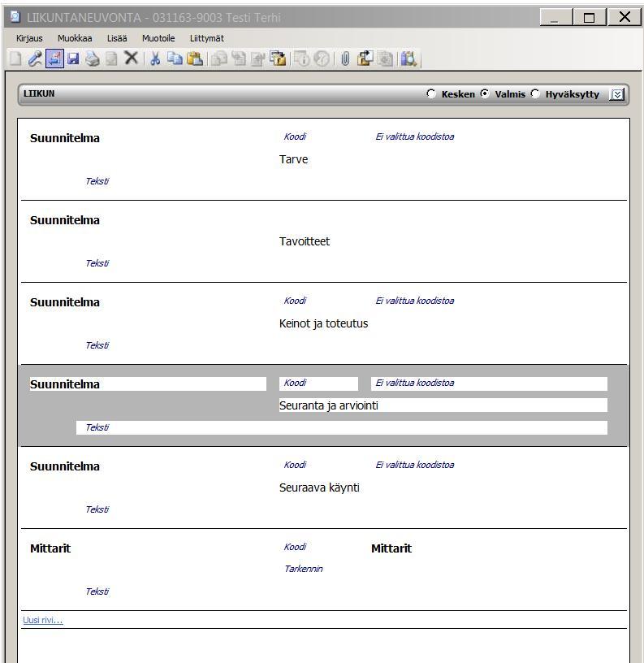Click the Tavoitteet heading text

[x=305, y=241]
